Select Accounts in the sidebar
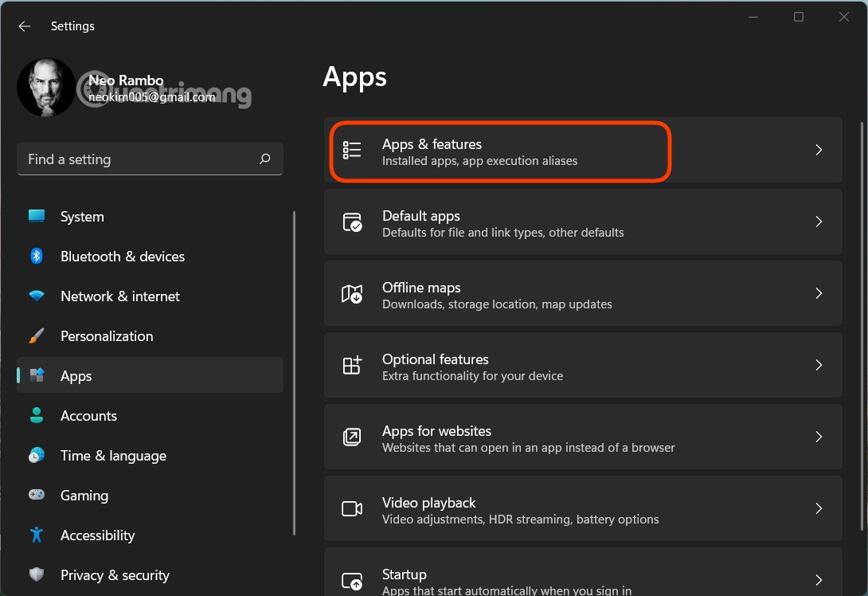 (x=88, y=415)
